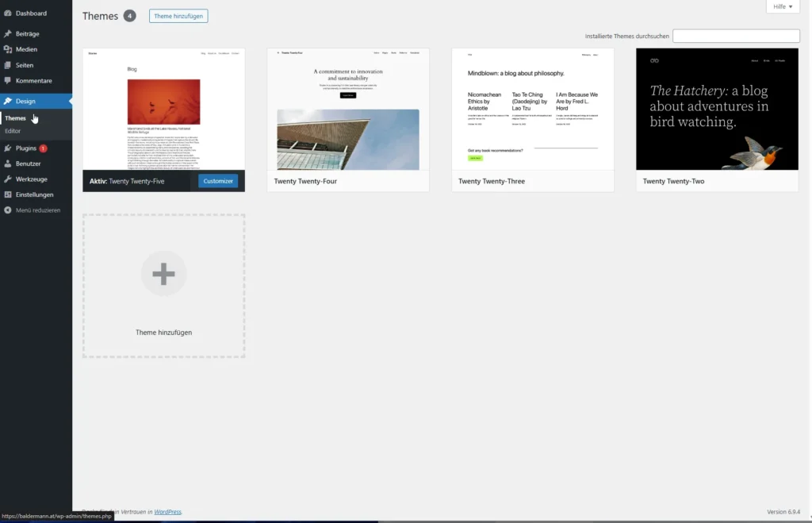Click the Themes page heading
This screenshot has height=523, width=812.
pos(101,16)
